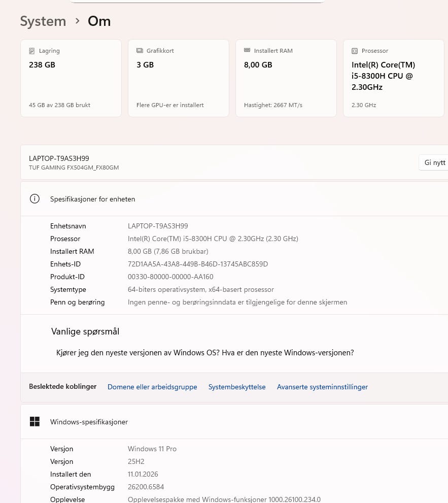This screenshot has height=503, width=448.
Task: Collapse the Spesifikasjoner for enheten title
Action: tap(92, 199)
